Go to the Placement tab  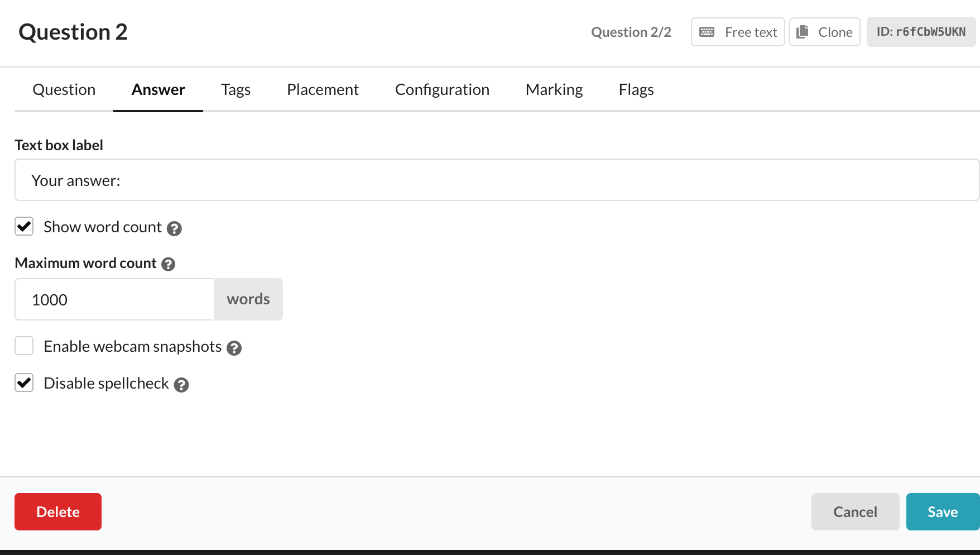(323, 89)
